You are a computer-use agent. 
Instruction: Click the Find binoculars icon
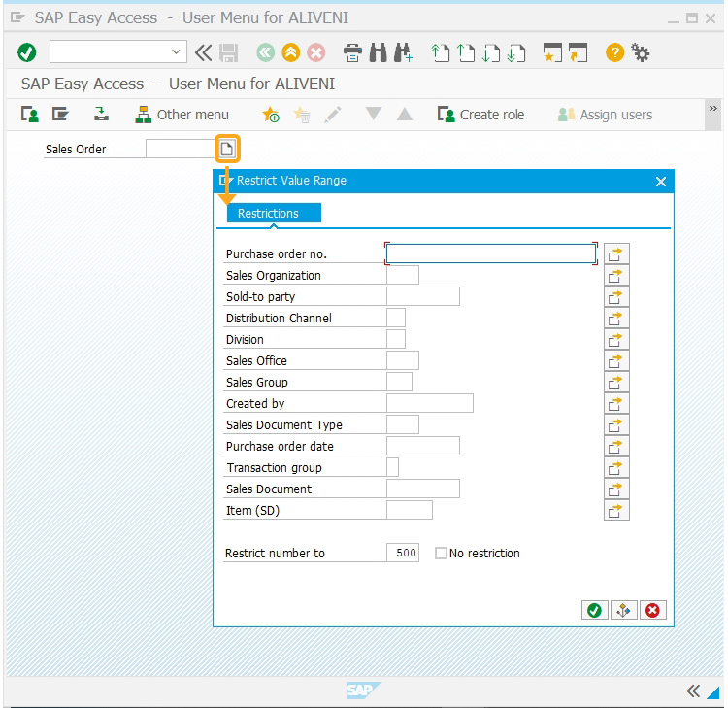[378, 53]
